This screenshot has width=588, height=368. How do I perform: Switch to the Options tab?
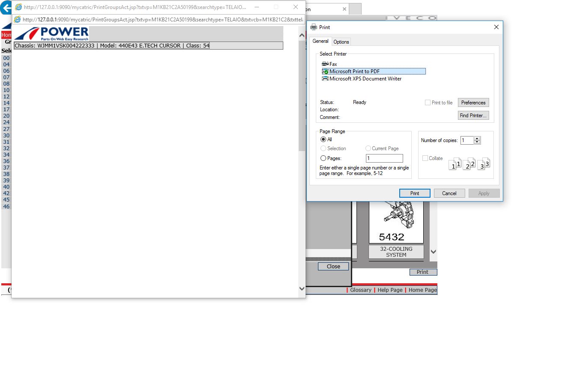[x=341, y=42]
